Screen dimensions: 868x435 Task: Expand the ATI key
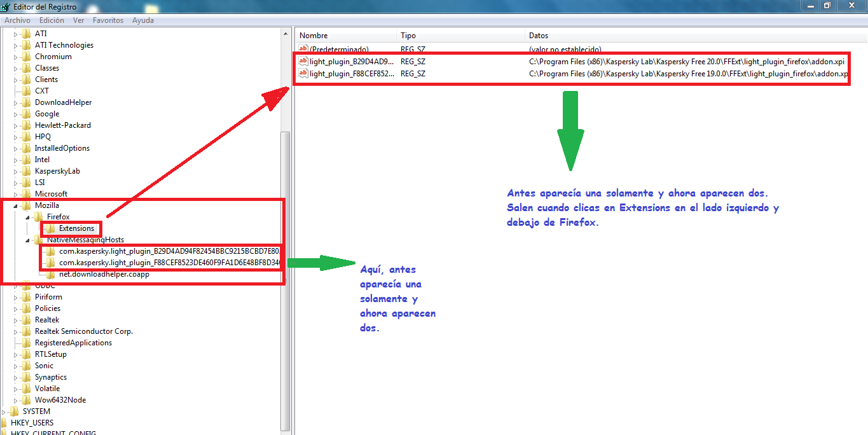tap(17, 34)
